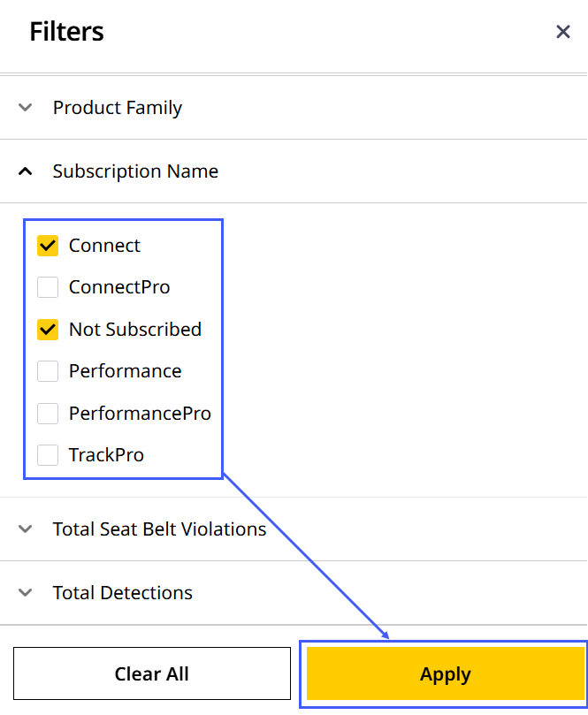Click the ConnectPro option label text
Viewport: 588px width, 715px height.
[x=119, y=287]
